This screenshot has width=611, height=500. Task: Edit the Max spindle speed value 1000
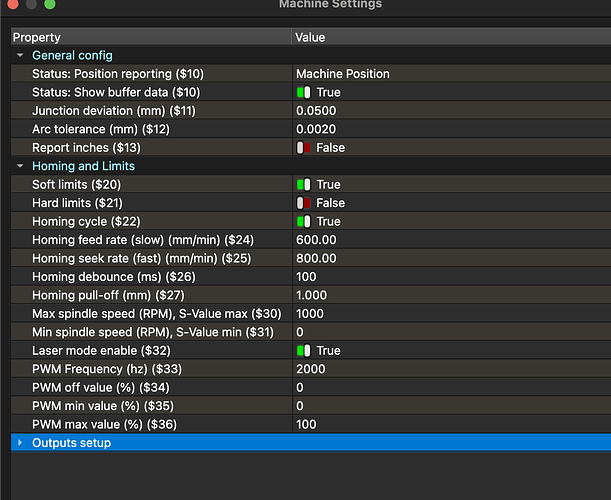310,313
